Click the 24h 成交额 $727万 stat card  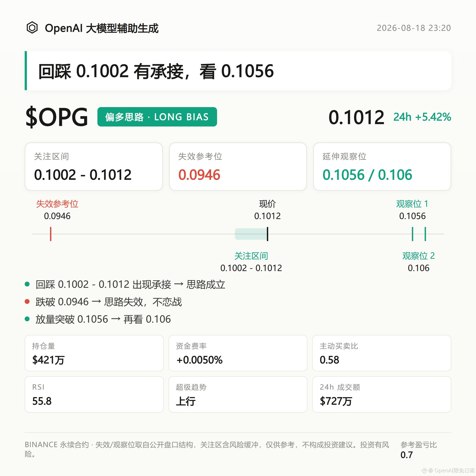[x=382, y=394]
